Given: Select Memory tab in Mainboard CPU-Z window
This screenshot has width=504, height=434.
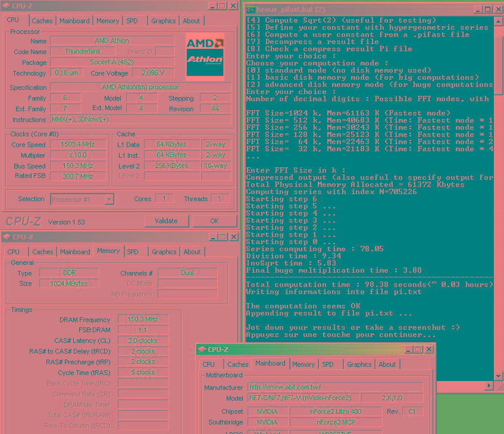Looking at the screenshot, I should (303, 364).
